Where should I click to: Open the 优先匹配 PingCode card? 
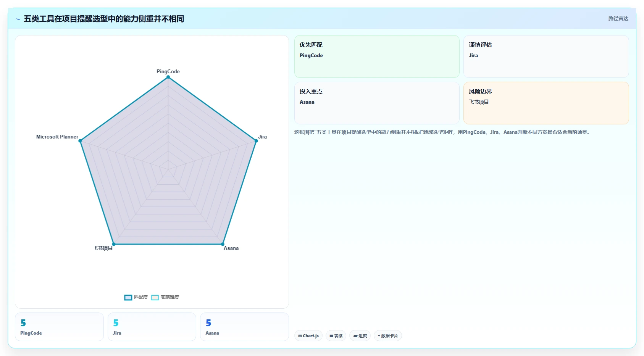tap(377, 56)
